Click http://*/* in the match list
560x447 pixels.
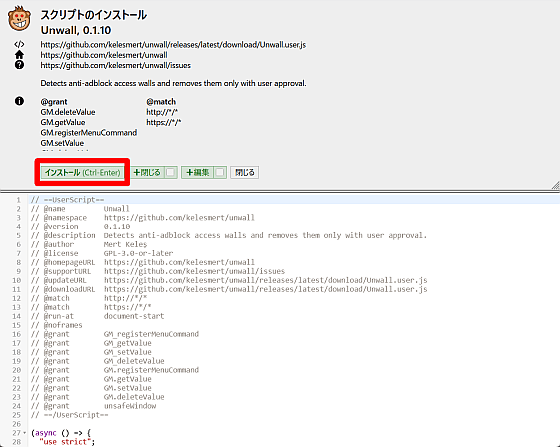point(162,112)
